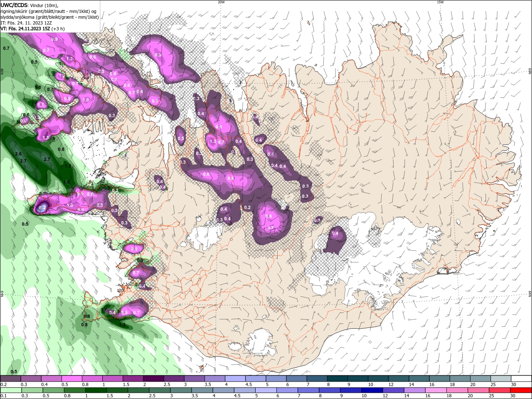Image resolution: width=532 pixels, height=399 pixels.
Task: Select the snow legend swatch starting at 1.5
Action: click(133, 379)
